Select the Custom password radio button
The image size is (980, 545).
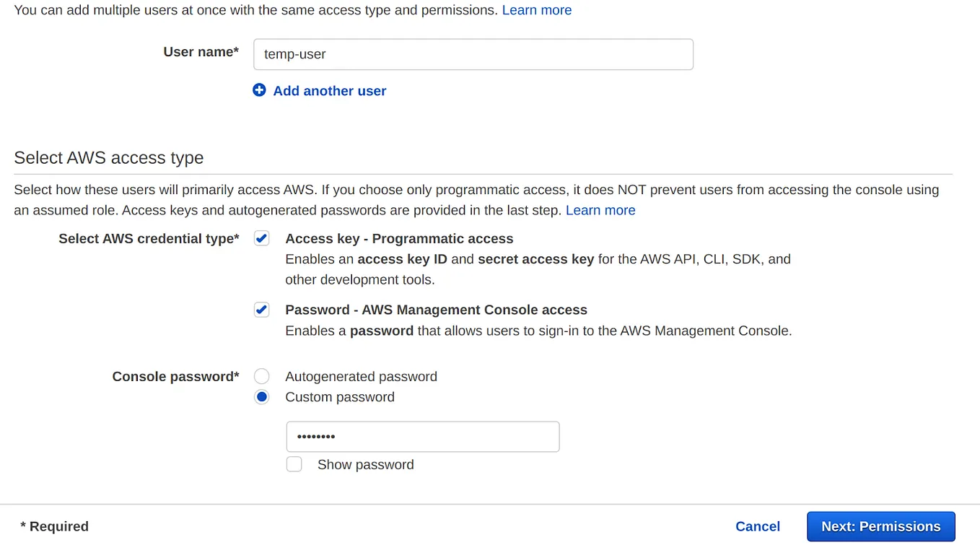tap(261, 396)
